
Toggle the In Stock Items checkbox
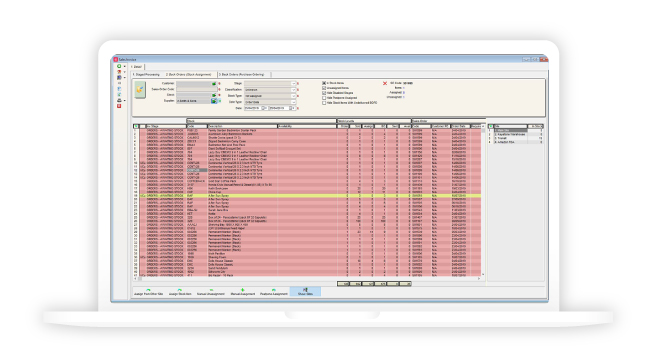(x=324, y=83)
